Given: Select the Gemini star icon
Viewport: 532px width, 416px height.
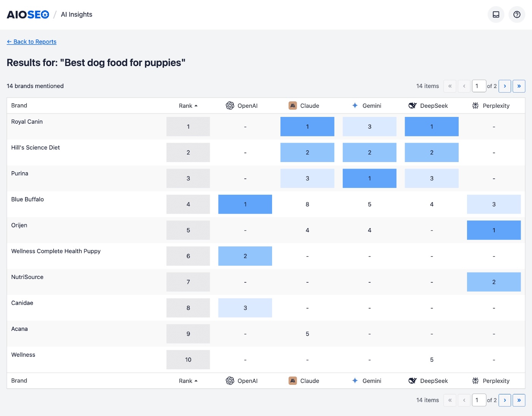Looking at the screenshot, I should [x=355, y=106].
